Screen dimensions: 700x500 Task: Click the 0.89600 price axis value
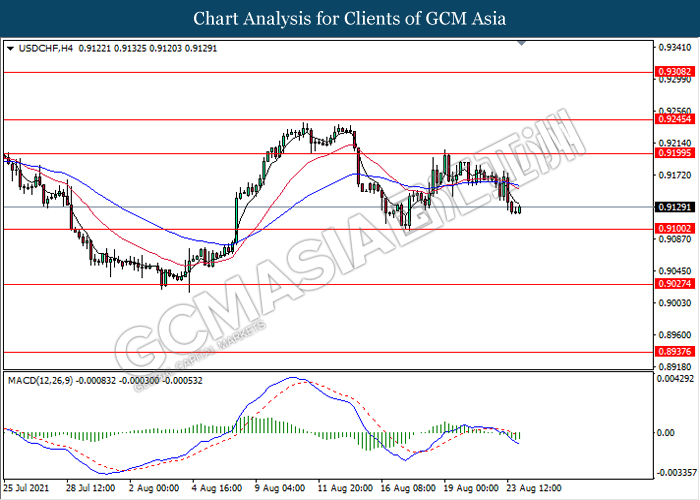pyautogui.click(x=675, y=335)
